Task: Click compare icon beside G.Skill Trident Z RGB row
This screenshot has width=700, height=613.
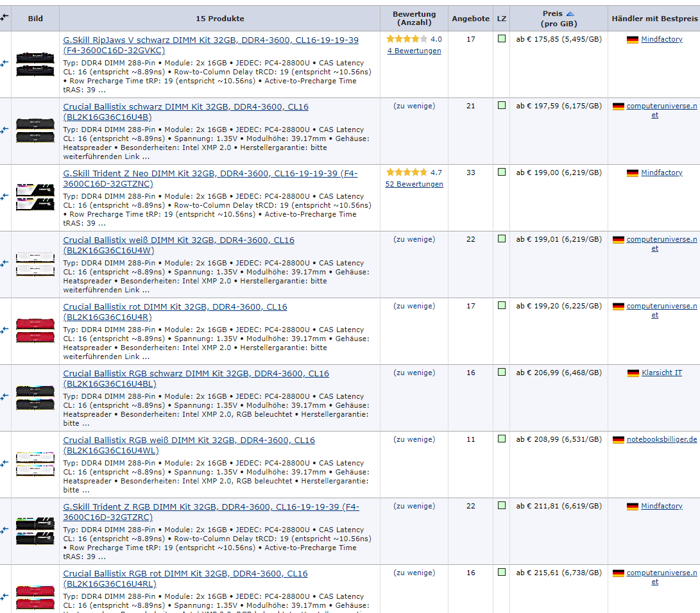Action: 4,530
